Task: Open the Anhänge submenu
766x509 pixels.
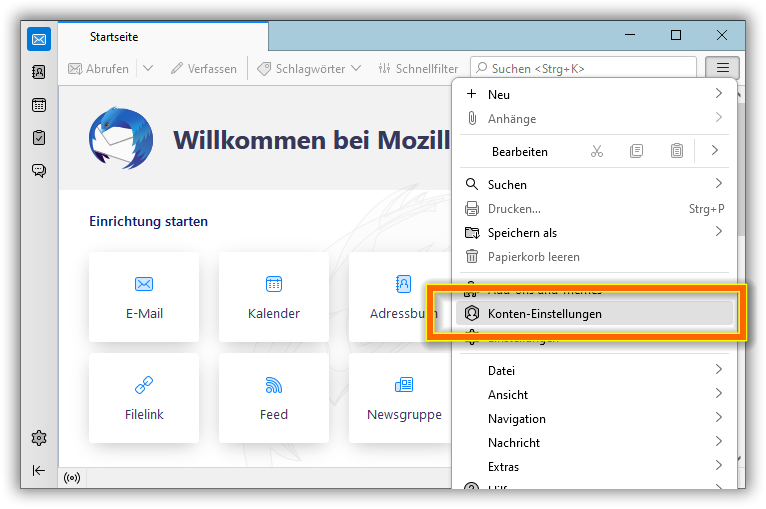Action: tap(594, 118)
